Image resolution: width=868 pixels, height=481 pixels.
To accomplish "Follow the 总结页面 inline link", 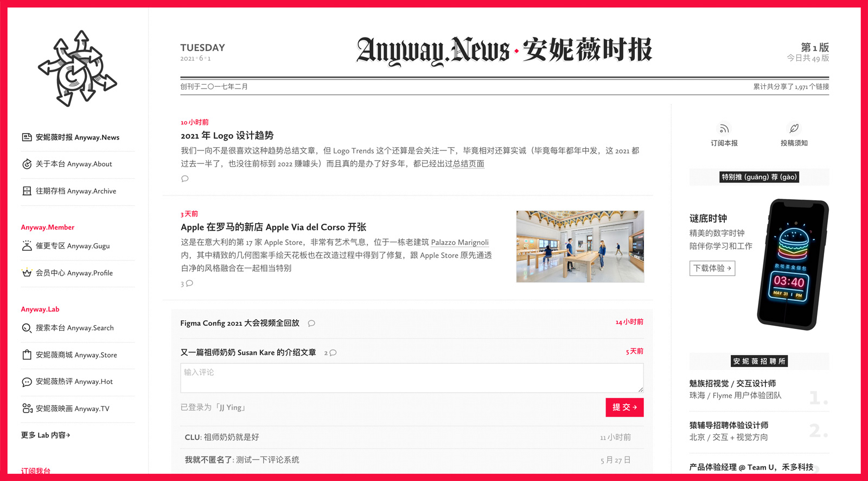I will (469, 163).
